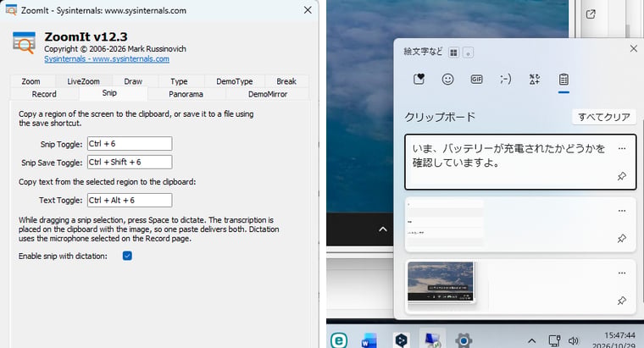Image resolution: width=644 pixels, height=348 pixels.
Task: Open more options for the cloud photo item
Action: coord(622,273)
